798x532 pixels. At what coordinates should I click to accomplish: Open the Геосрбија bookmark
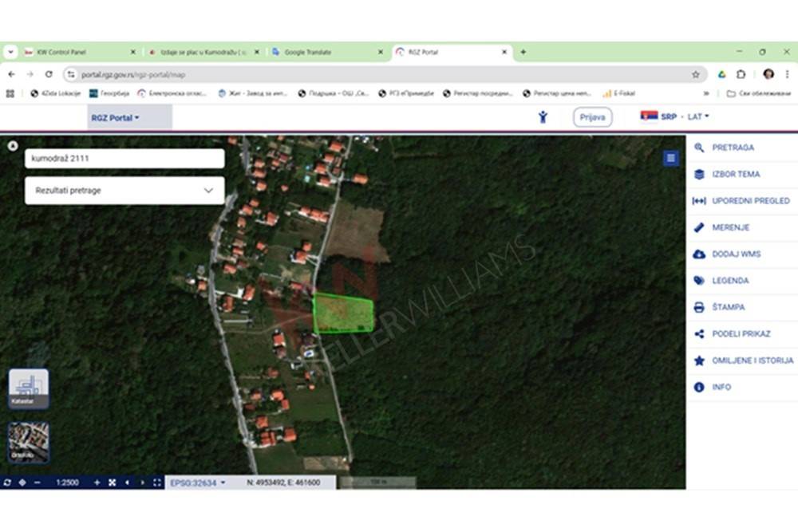click(109, 93)
